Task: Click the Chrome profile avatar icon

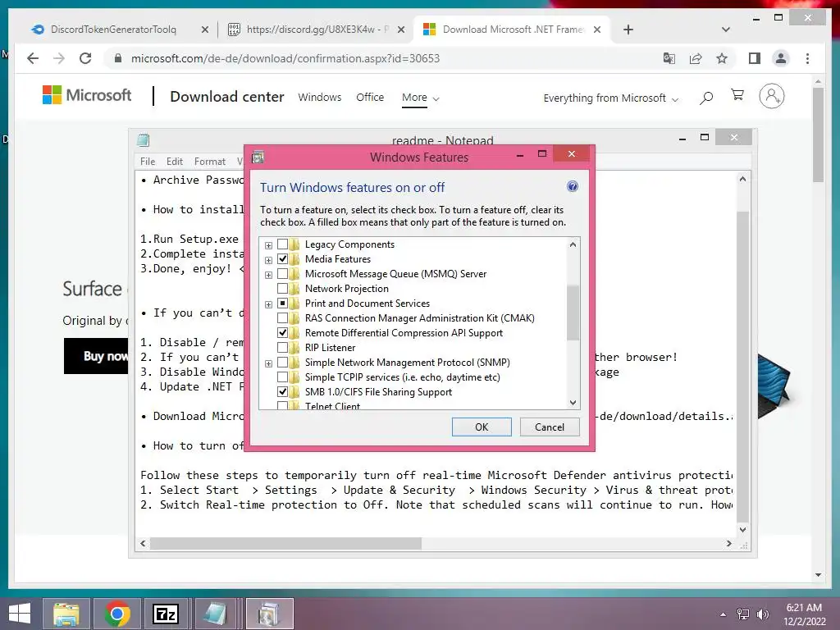Action: point(781,58)
